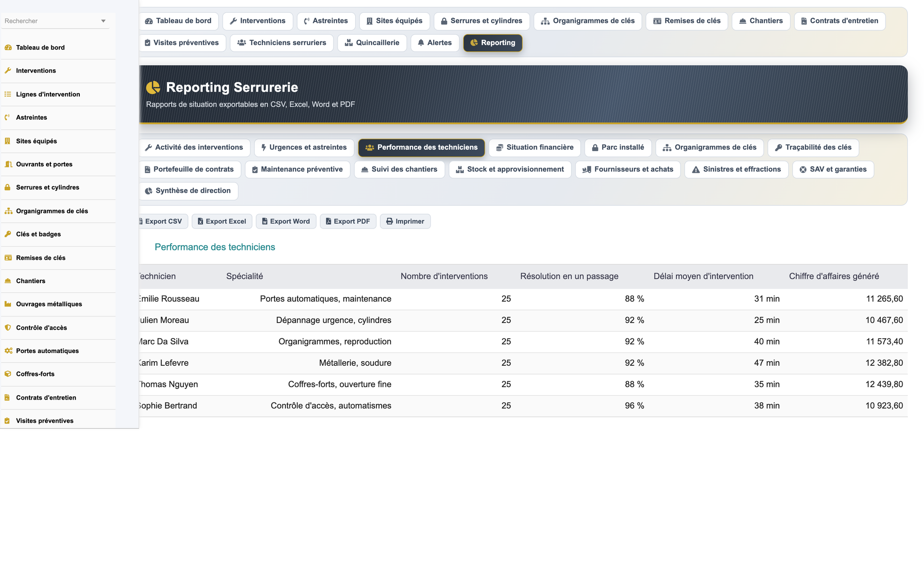Click the Sophie Bertrand technician name

[167, 406]
